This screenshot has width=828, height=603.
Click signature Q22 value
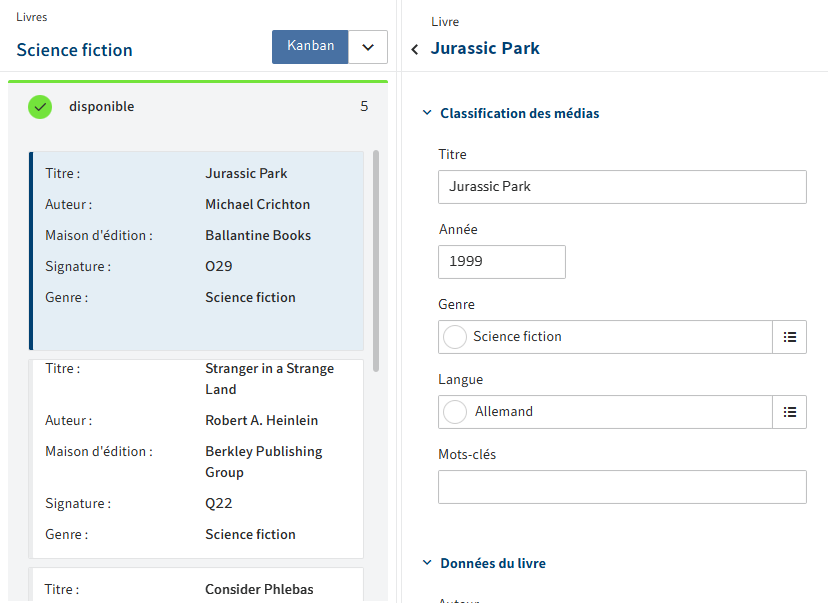(219, 503)
